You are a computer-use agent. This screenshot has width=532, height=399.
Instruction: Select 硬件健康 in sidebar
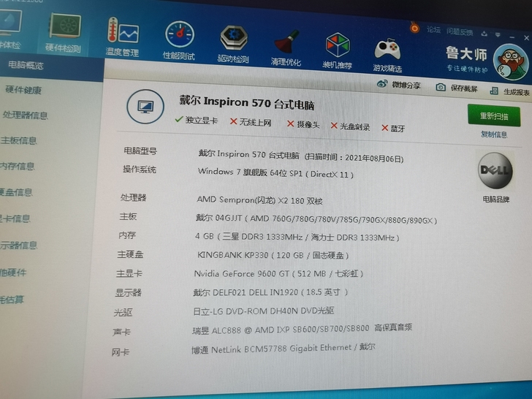click(23, 90)
